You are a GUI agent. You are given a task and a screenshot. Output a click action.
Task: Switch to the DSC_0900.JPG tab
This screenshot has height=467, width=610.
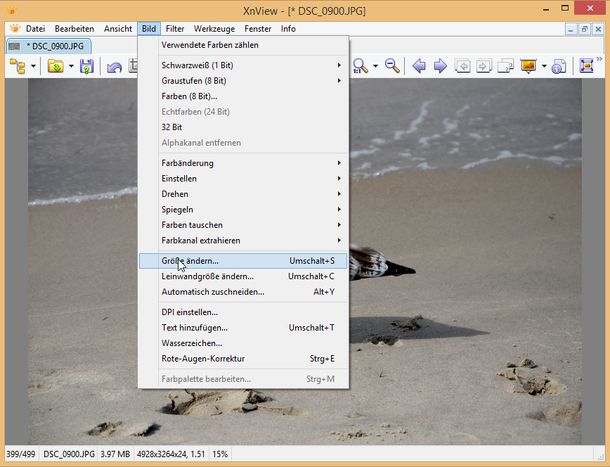(x=47, y=46)
